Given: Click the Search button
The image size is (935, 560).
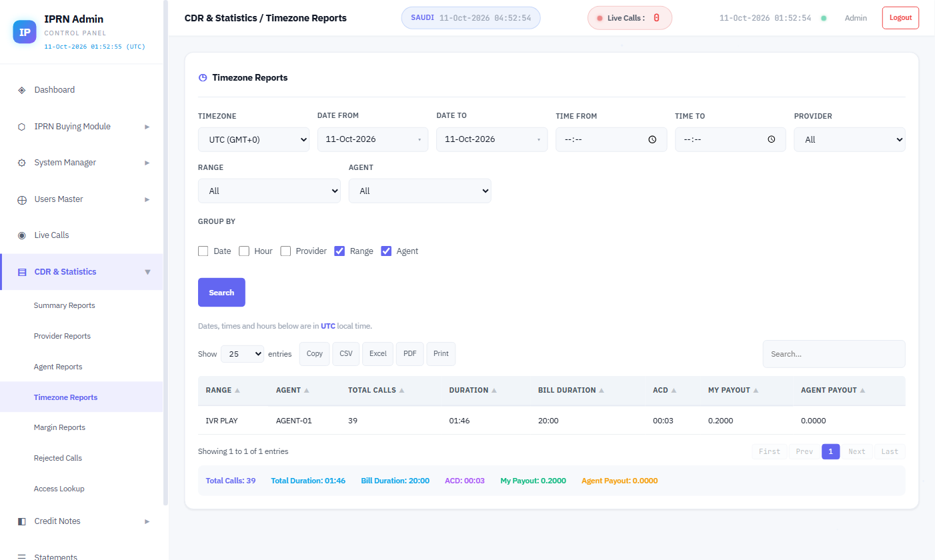Looking at the screenshot, I should coord(221,292).
